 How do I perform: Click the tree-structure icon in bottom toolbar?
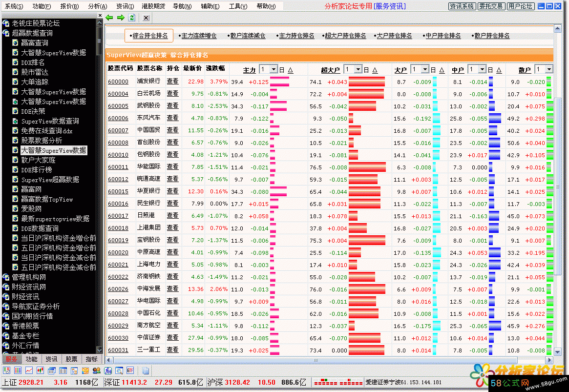pos(74,370)
